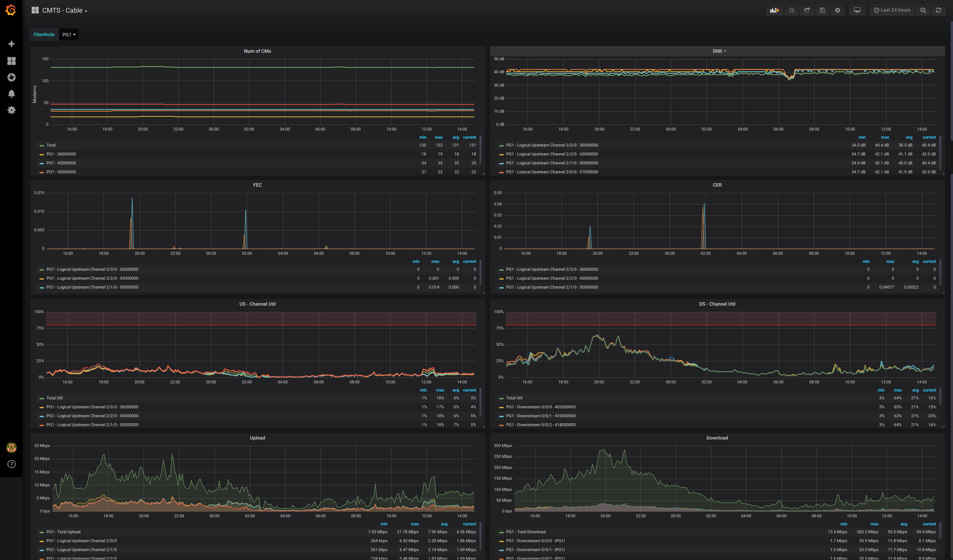Open Alerting via the bell sidebar icon
Image resolution: width=953 pixels, height=560 pixels.
click(11, 93)
